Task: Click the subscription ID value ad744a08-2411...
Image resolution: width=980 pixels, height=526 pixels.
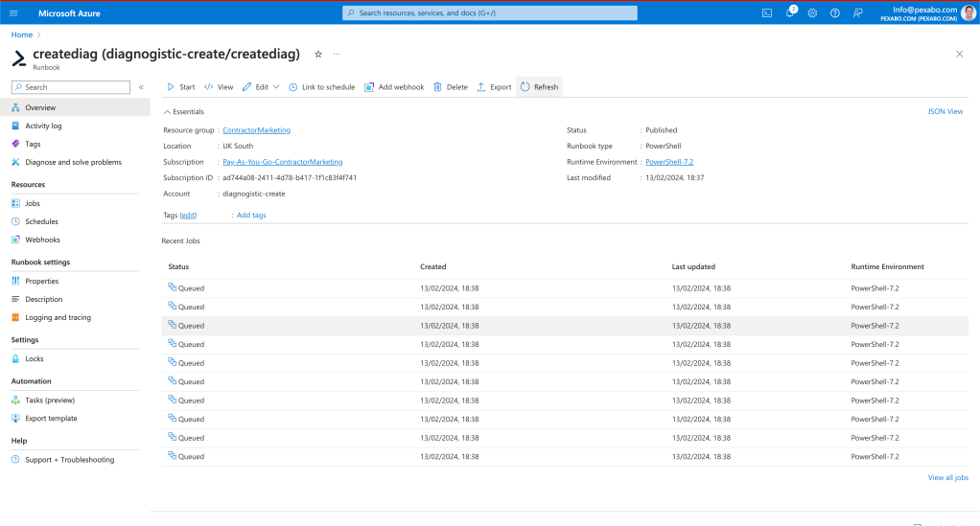Action: coord(290,178)
